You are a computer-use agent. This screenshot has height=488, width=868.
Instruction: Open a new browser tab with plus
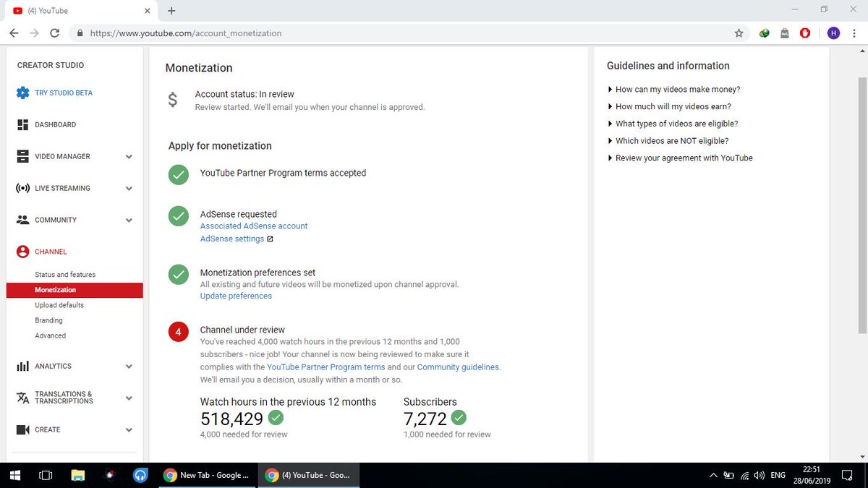click(x=171, y=11)
